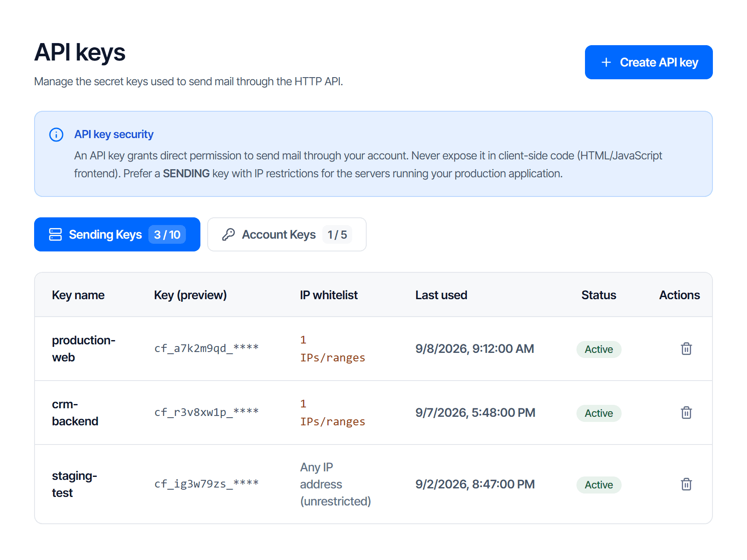Click last used 9/8/2026, 9:12:00 AM
This screenshot has width=747, height=560.
475,349
